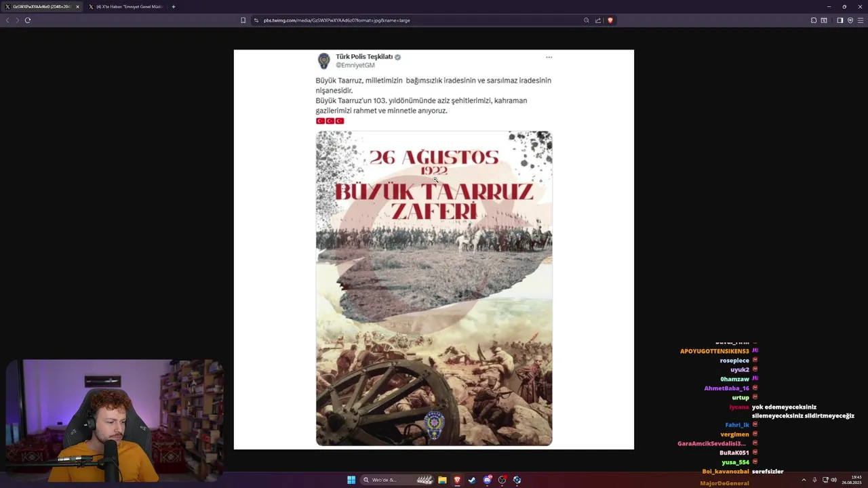868x488 pixels.
Task: Click chat username 0hamzaw
Action: click(734, 379)
